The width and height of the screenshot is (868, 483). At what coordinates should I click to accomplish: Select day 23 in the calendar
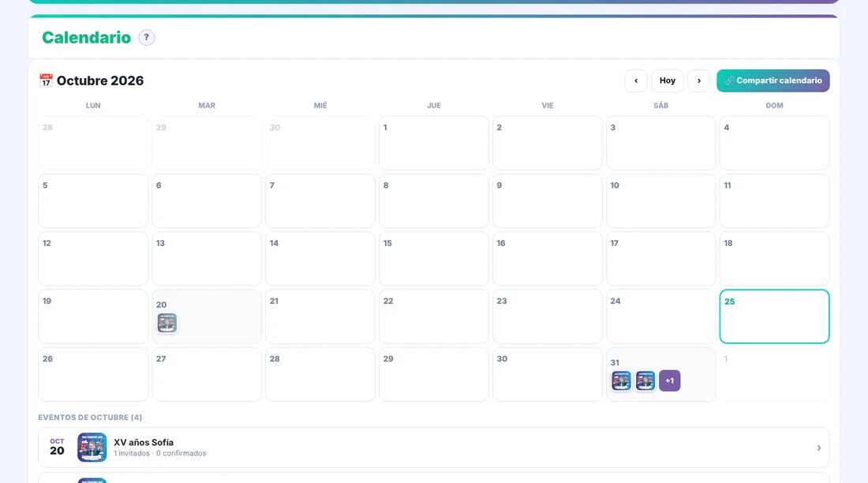pyautogui.click(x=547, y=316)
